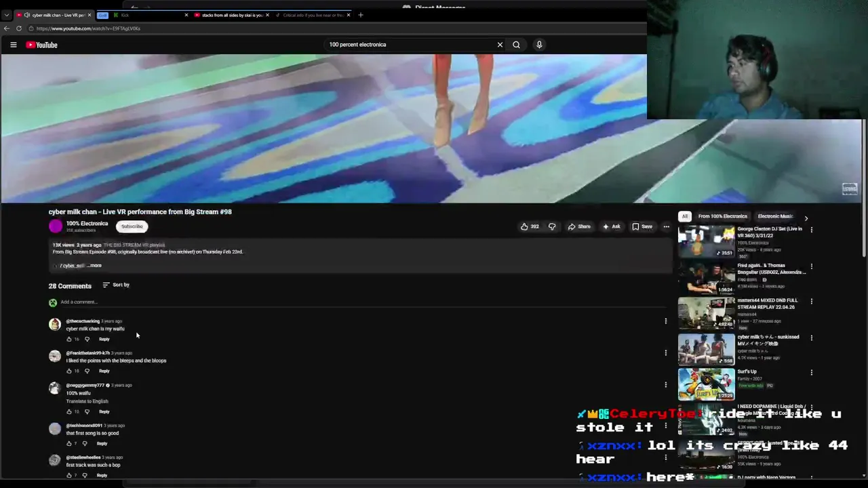The image size is (868, 488).
Task: Click the youtube.com URL in address bar
Action: (88, 28)
